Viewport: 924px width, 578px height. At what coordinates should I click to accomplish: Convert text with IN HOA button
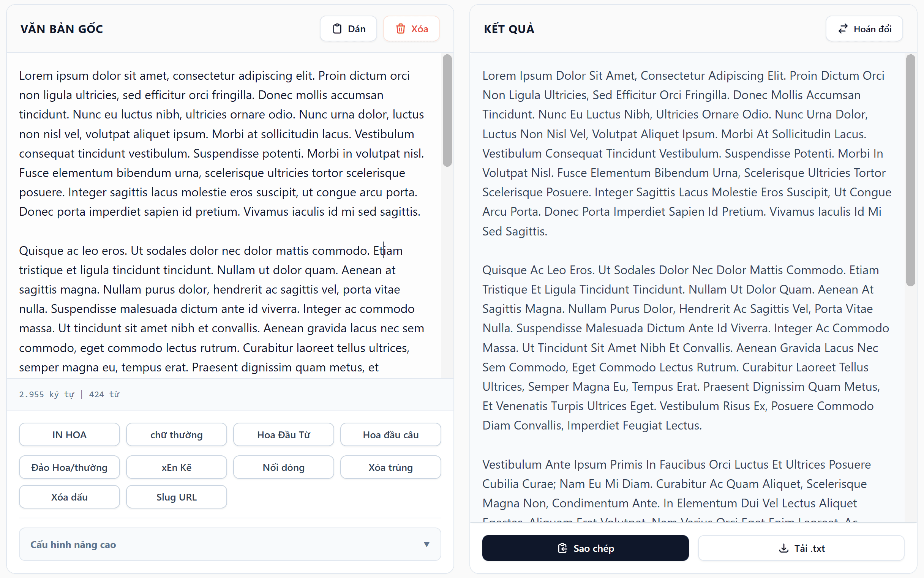69,435
